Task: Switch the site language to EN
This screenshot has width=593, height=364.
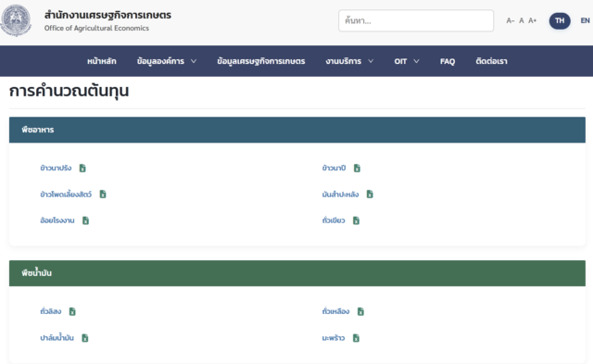Action: coord(585,20)
